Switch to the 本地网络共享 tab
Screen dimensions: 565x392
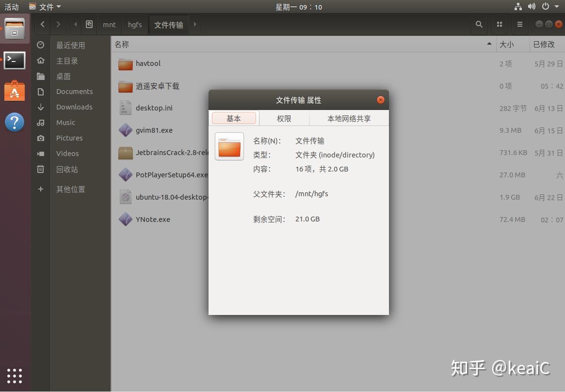coord(349,118)
